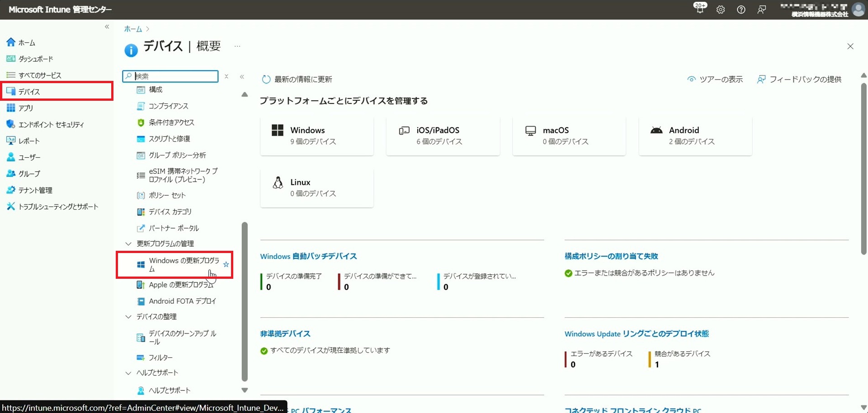Select テナント管理 in the left navigation
This screenshot has width=868, height=413.
click(x=35, y=190)
